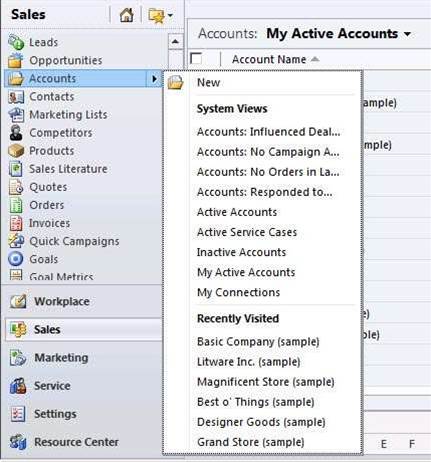Viewport: 431px width, 462px height.
Task: Open the Leads icon in navigation
Action: coord(16,42)
